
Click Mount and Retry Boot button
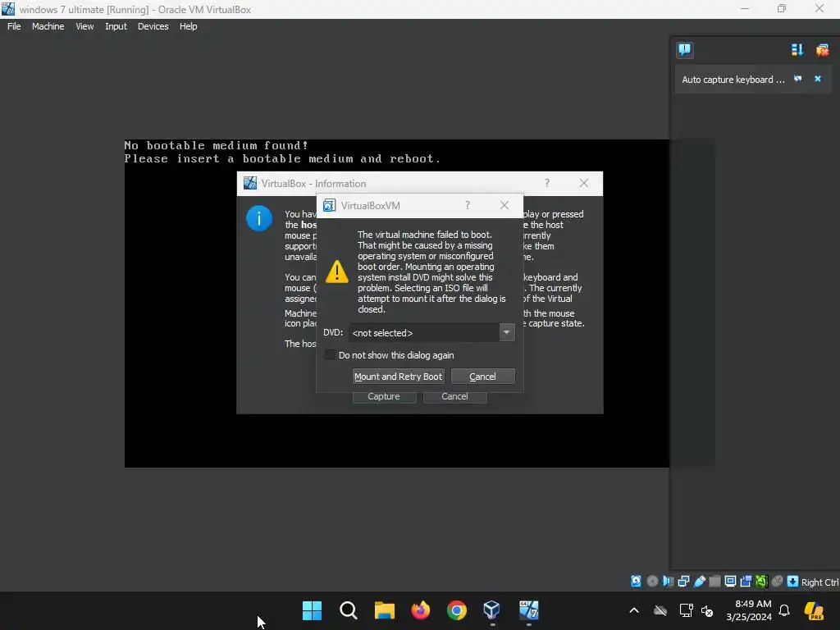[x=398, y=376]
